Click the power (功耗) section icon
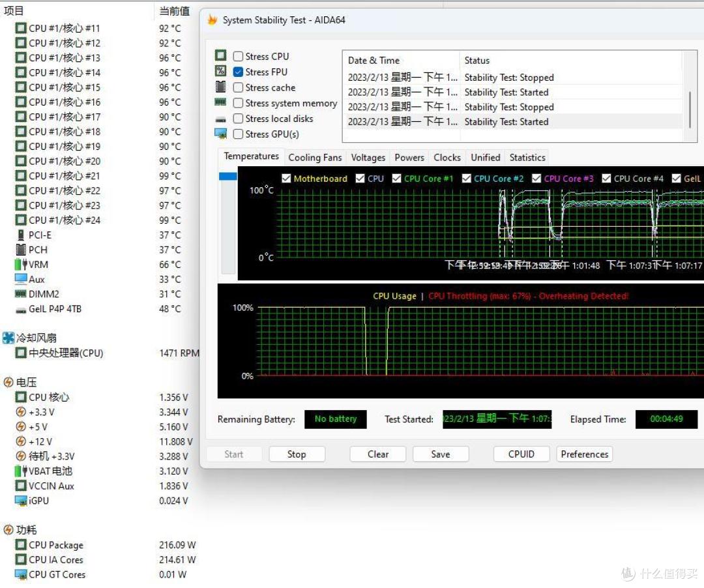Screen dimensions: 704x588 (8, 529)
